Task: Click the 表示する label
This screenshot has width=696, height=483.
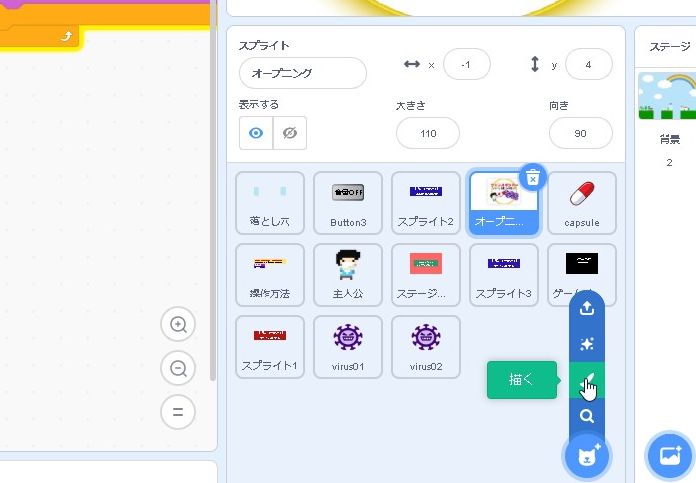Action: pyautogui.click(x=259, y=105)
